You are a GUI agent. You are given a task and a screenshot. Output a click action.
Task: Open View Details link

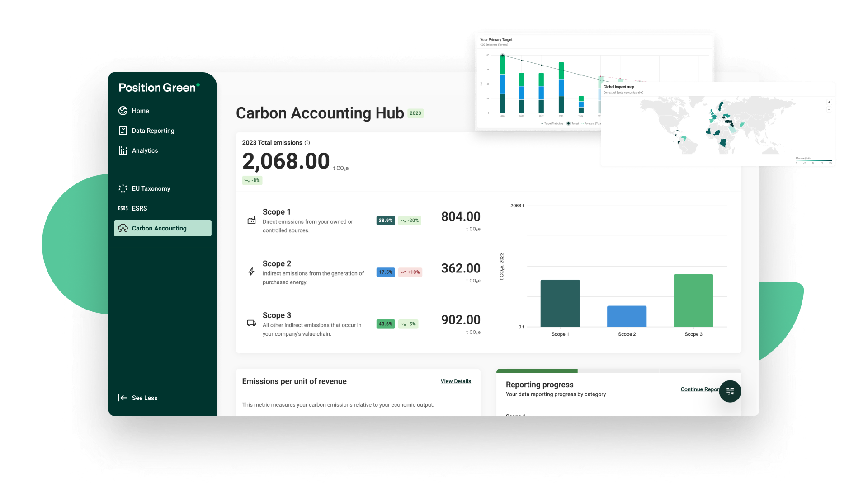tap(456, 381)
